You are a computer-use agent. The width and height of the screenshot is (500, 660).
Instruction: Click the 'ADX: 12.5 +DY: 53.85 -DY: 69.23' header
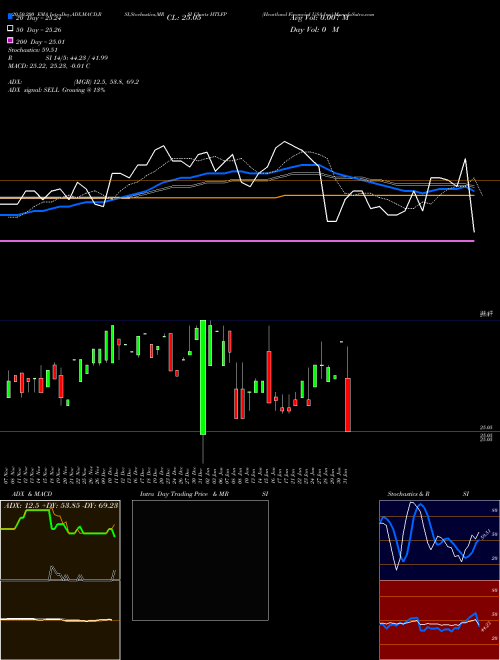click(61, 505)
